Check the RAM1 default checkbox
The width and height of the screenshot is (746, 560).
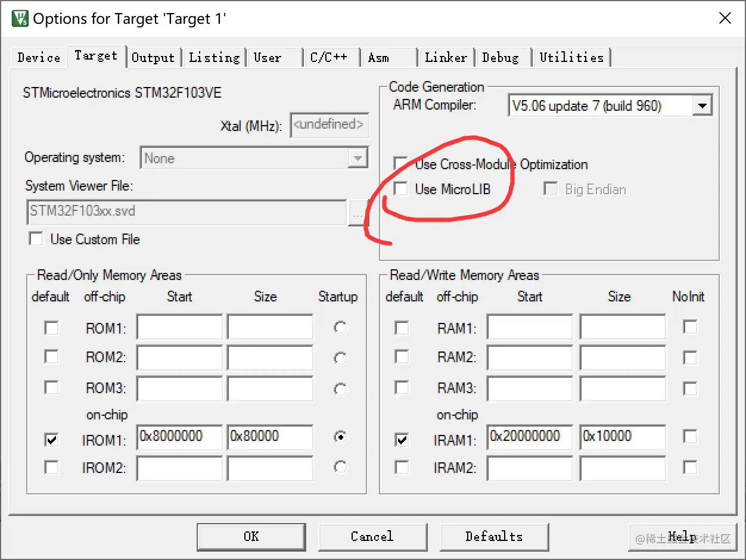(402, 328)
